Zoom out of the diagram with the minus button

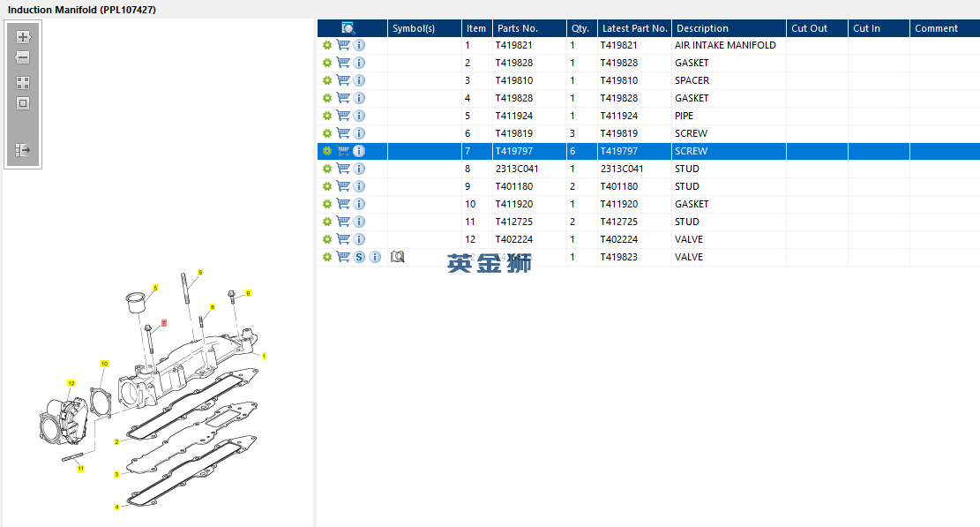tap(23, 57)
